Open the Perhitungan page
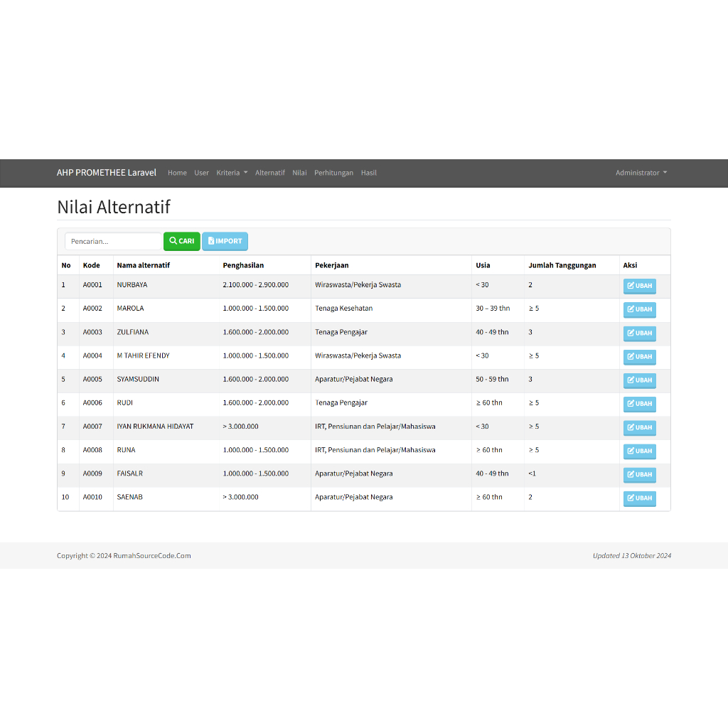The image size is (728, 728). 333,173
